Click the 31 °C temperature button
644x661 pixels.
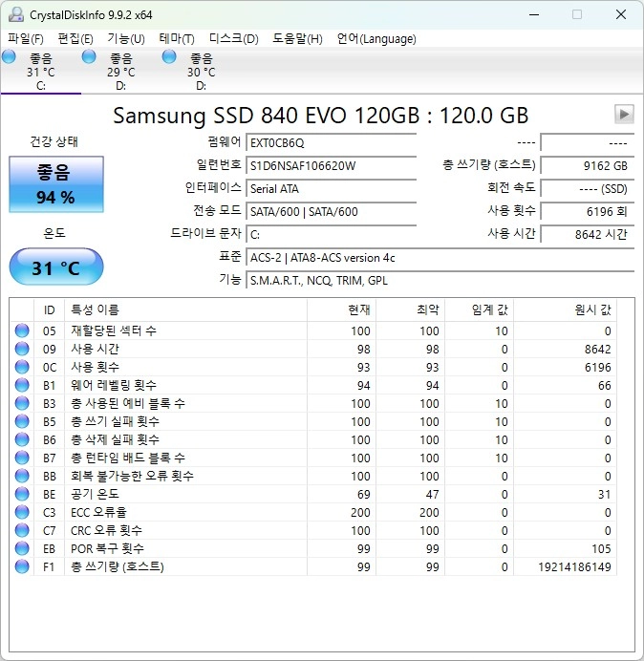[56, 267]
